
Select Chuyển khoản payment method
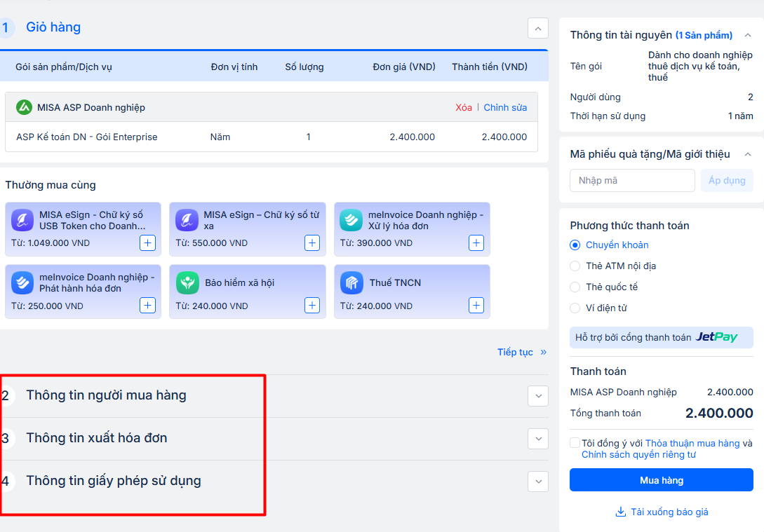(575, 245)
